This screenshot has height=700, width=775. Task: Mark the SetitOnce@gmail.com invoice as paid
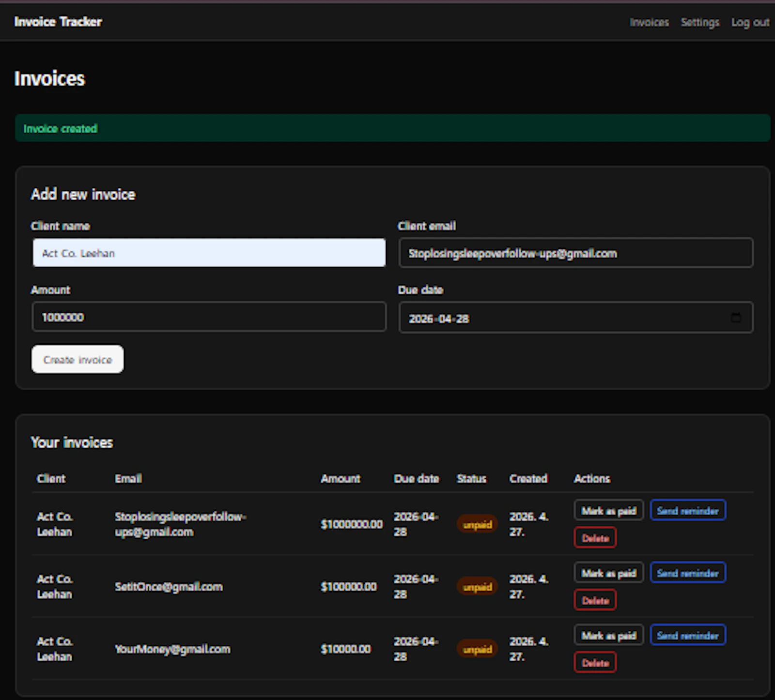[x=609, y=573]
